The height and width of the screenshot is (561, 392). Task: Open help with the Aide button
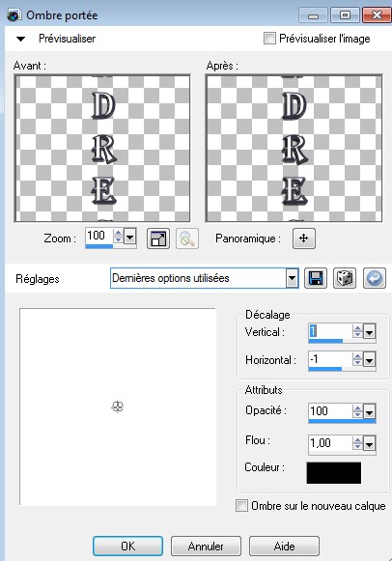tap(284, 546)
